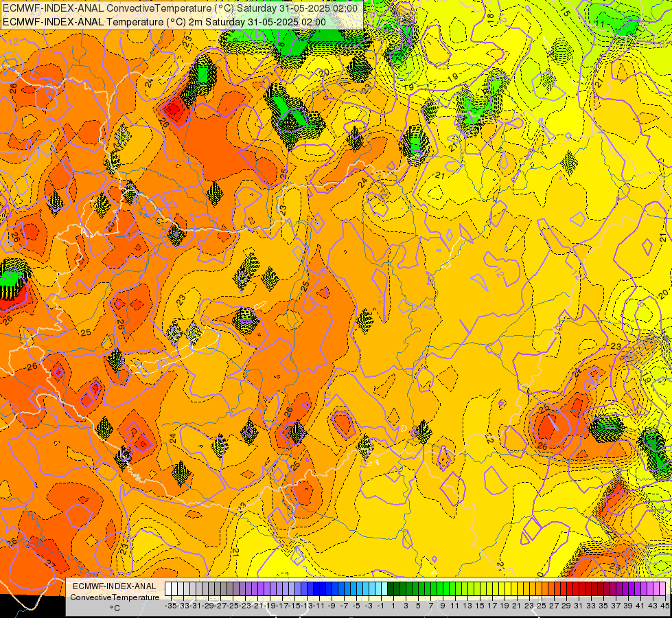Select the legend heading 'ECMWF-INDEX-ANAL'
The width and height of the screenshot is (672, 618).
pyautogui.click(x=115, y=586)
